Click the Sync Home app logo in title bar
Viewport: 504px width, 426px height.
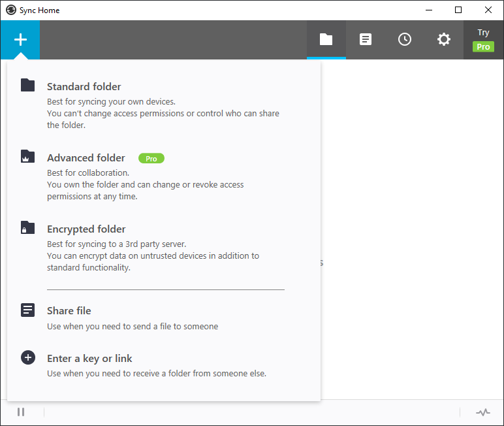coord(11,10)
